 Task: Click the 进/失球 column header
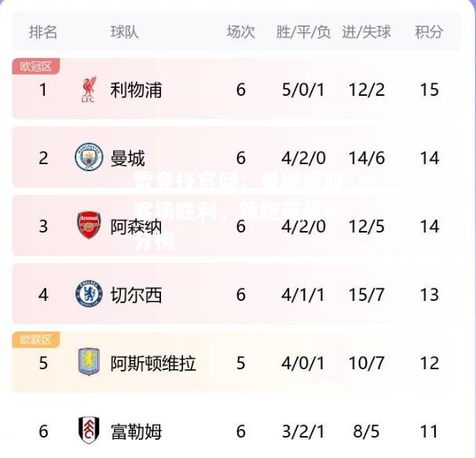pyautogui.click(x=366, y=32)
